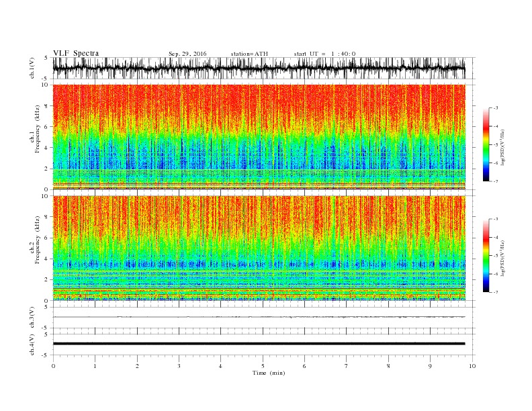Click time axis tick label "8"
Screen dimensions: 532x411
388,366
